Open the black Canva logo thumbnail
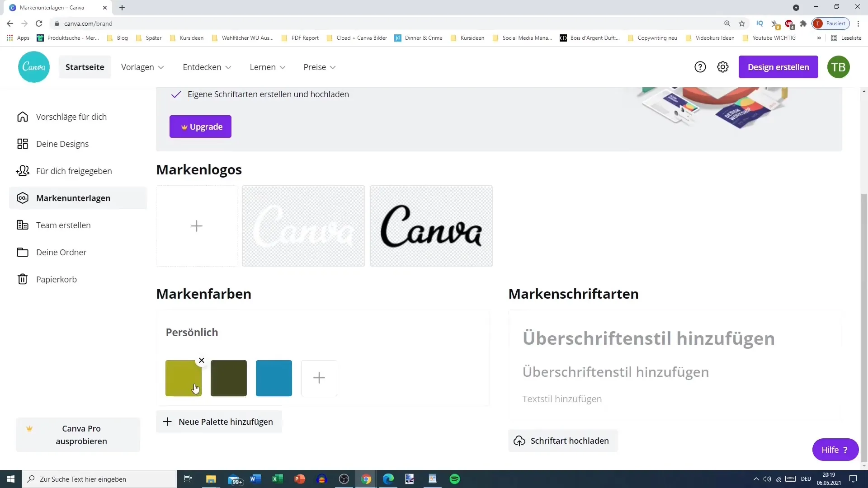 (431, 226)
